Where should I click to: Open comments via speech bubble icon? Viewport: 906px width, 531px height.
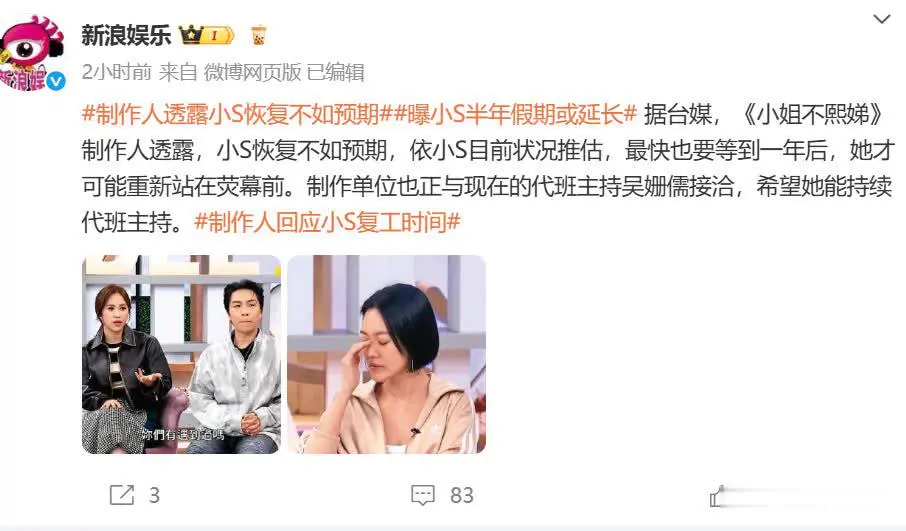423,495
